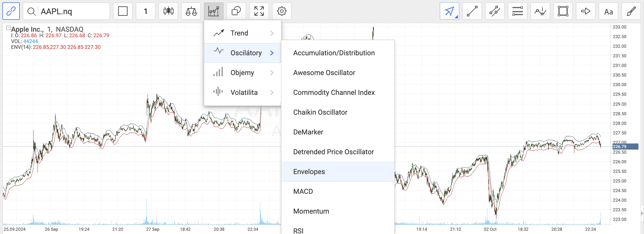The width and height of the screenshot is (644, 234).
Task: Select the wave pattern tool
Action: tap(540, 11)
